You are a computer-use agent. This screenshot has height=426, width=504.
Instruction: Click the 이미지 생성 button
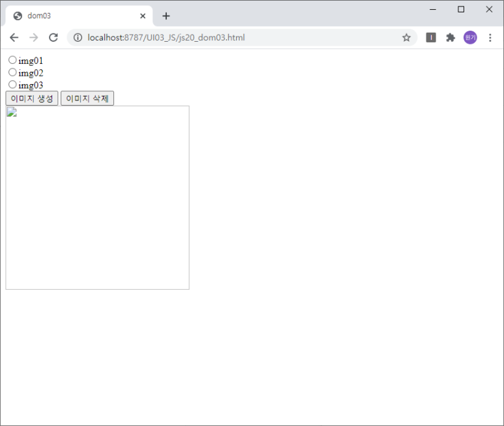32,99
